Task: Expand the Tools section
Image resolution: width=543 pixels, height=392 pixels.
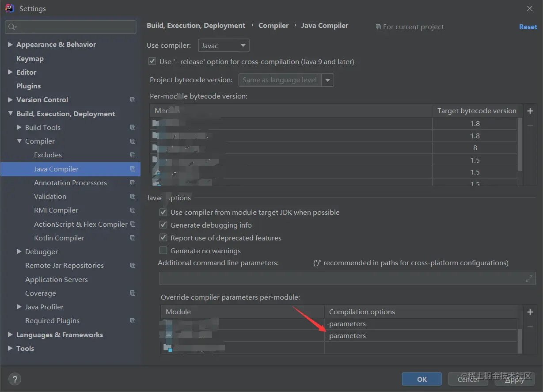Action: (10, 348)
